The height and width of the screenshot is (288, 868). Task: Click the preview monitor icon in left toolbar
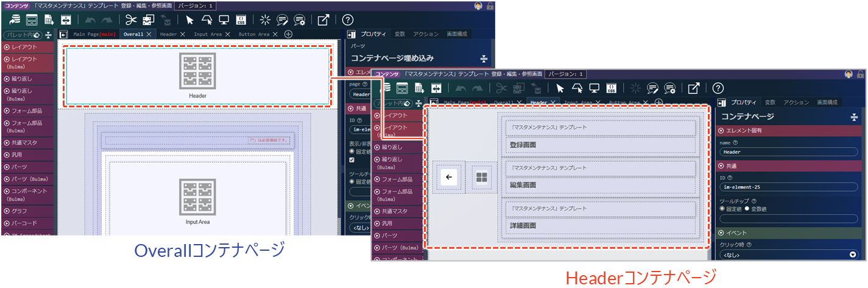[224, 20]
